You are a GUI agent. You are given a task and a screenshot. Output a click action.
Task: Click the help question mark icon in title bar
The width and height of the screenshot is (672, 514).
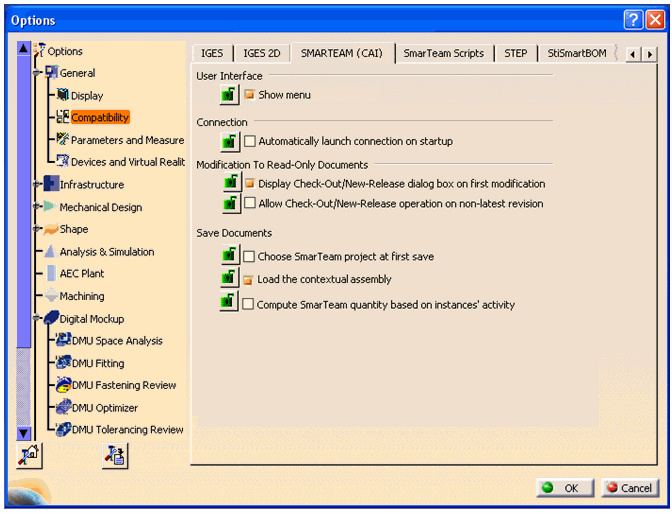click(634, 20)
